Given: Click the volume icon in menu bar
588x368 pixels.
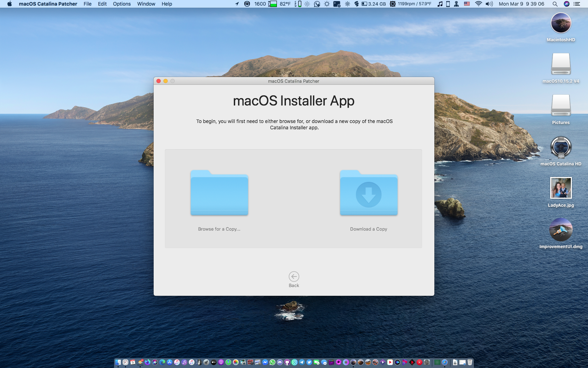Looking at the screenshot, I should 489,4.
